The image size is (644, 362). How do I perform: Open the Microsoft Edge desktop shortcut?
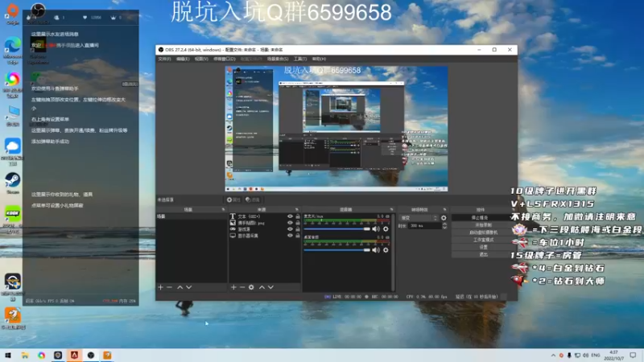click(x=13, y=51)
